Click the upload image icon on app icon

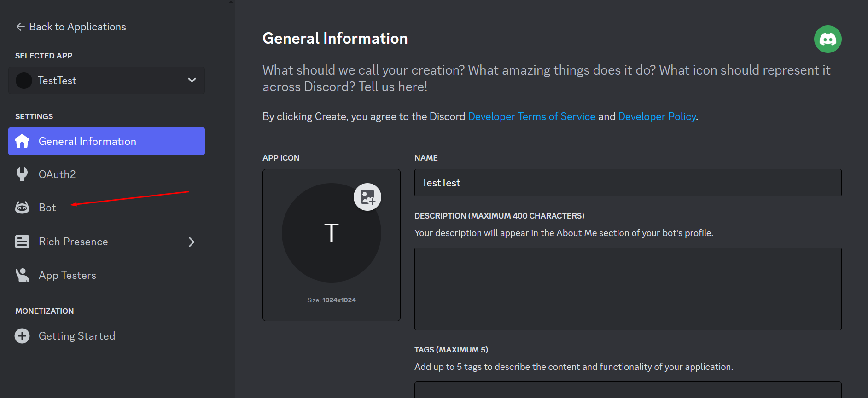click(367, 197)
